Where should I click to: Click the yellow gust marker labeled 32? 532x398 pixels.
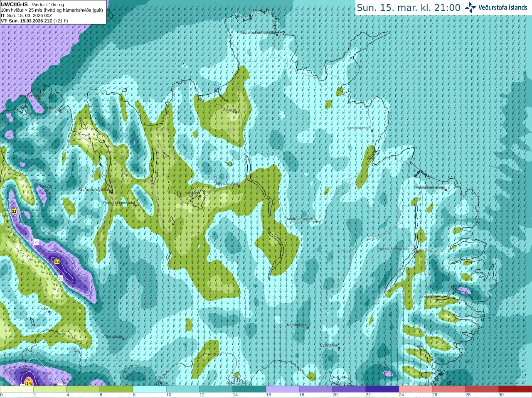coord(14,211)
